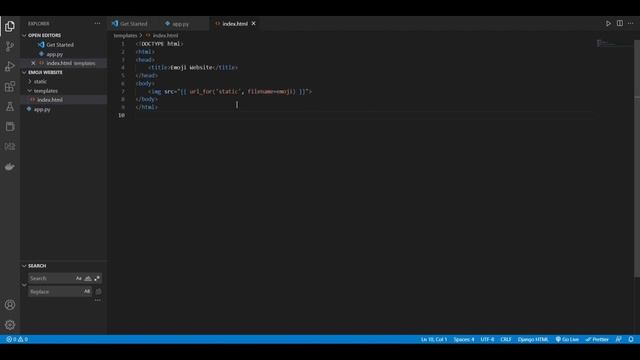Open the Extensions view

10,87
